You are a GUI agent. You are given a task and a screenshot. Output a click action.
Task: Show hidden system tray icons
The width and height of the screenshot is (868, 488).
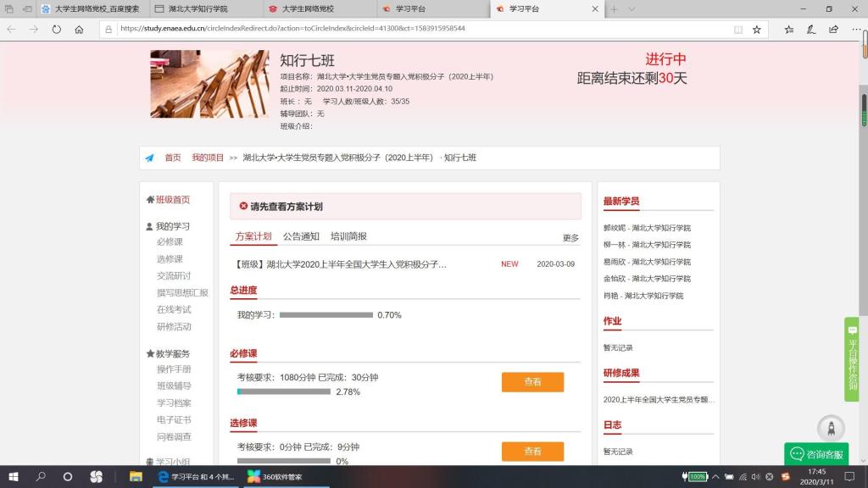717,477
